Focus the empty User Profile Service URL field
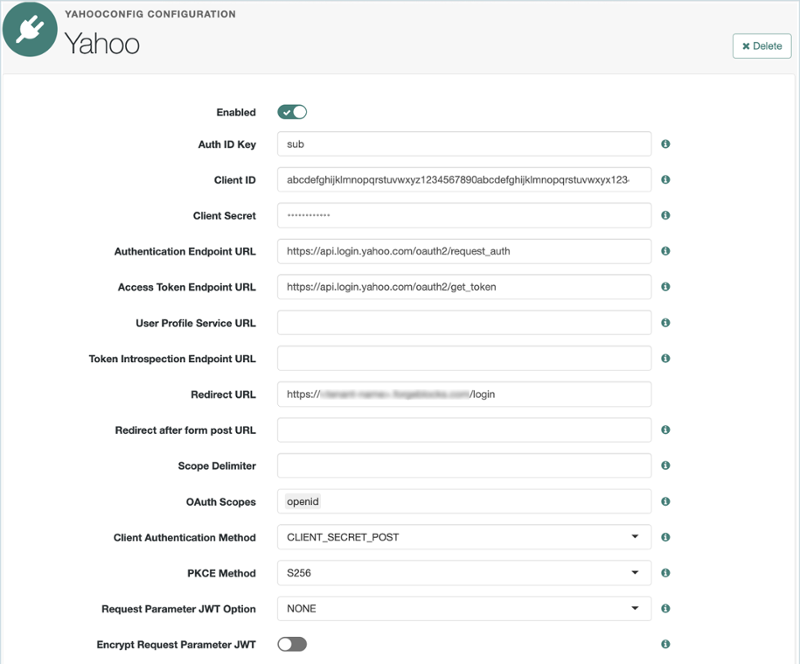This screenshot has width=800, height=664. (x=464, y=323)
